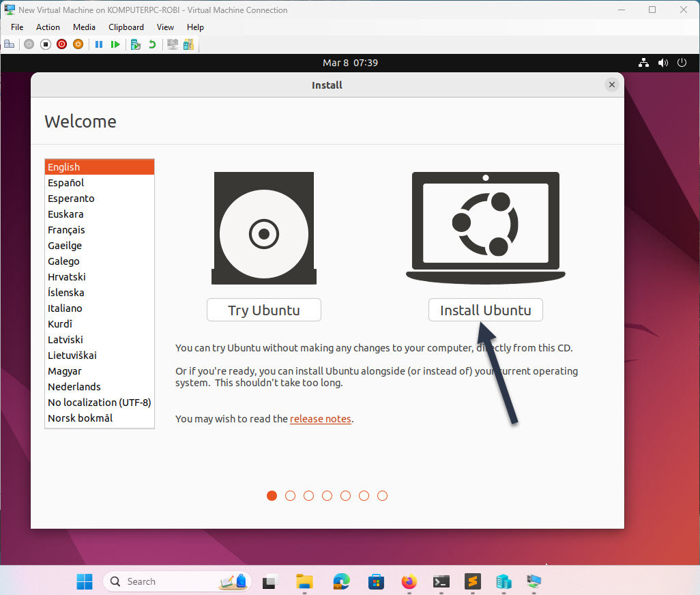This screenshot has height=595, width=700.
Task: Resume the virtual machine with Start icon
Action: click(116, 44)
